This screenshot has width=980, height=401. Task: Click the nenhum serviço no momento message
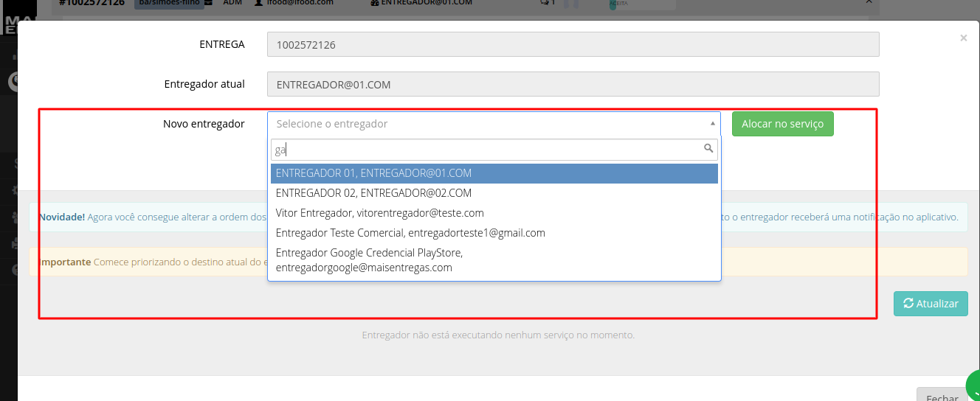coord(498,335)
